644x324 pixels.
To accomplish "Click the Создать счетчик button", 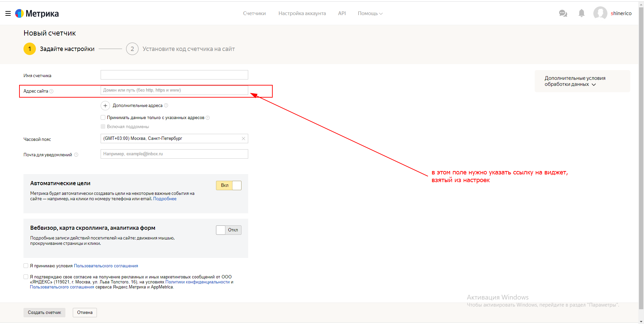I will [44, 313].
